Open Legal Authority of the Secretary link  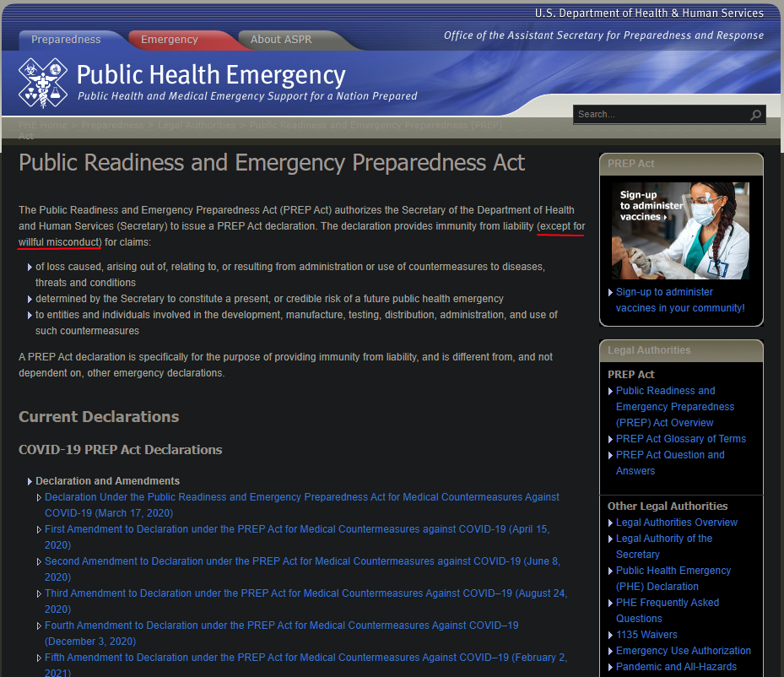coord(664,546)
